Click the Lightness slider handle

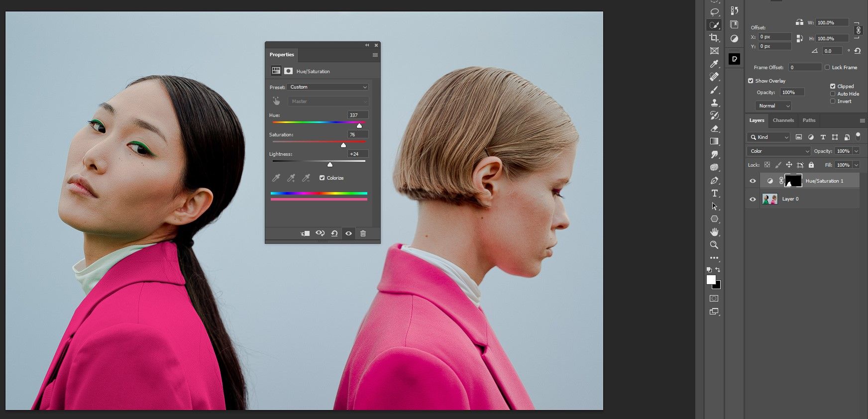point(330,164)
